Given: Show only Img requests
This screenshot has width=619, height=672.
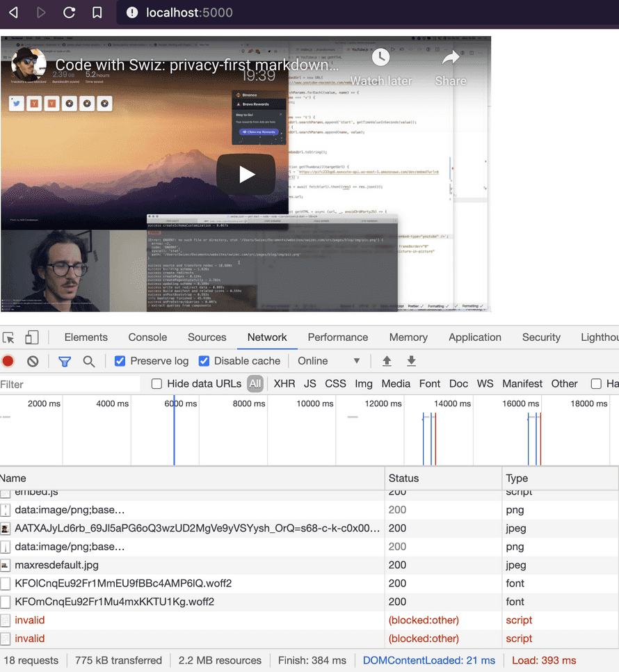Looking at the screenshot, I should [363, 383].
